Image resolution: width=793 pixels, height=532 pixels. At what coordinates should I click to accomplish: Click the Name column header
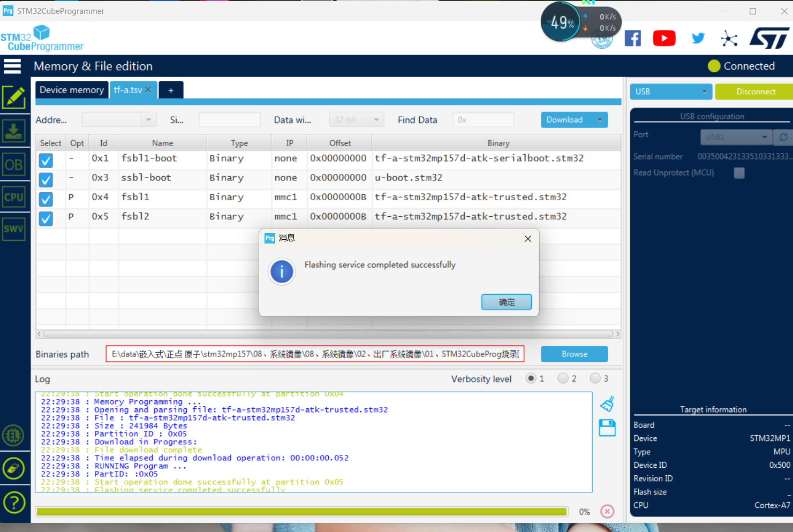point(162,143)
